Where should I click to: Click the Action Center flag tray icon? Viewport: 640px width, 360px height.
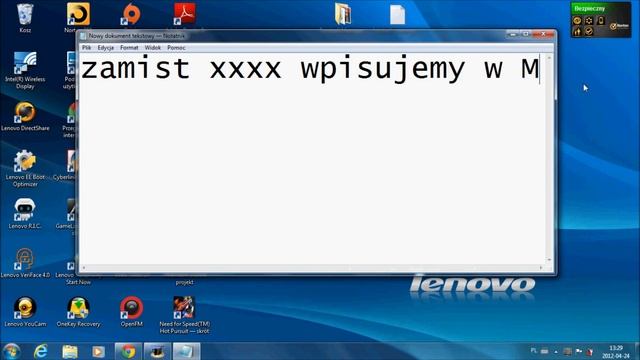pyautogui.click(x=579, y=351)
